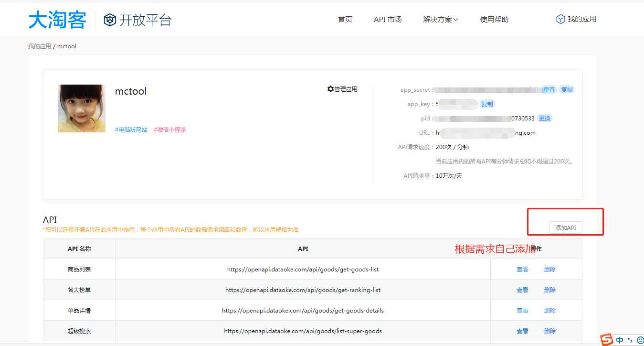The height and width of the screenshot is (346, 644).
Task: Click 查看 for the 商品列表 row
Action: click(x=522, y=270)
